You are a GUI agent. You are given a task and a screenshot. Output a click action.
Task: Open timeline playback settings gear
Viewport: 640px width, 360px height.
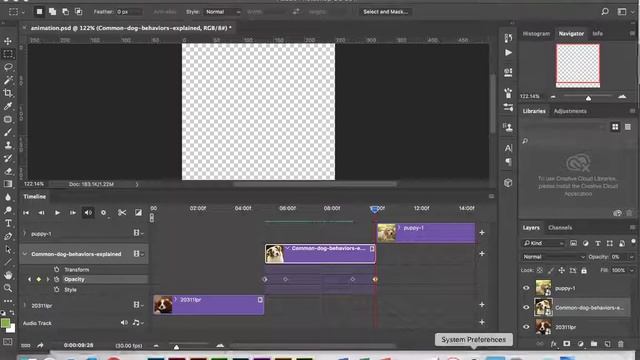(104, 213)
